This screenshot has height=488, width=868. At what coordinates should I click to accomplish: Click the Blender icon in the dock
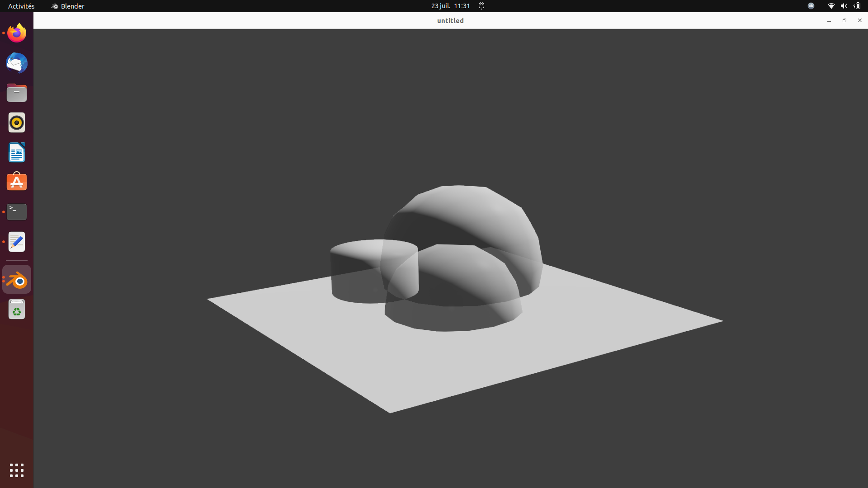click(x=17, y=280)
